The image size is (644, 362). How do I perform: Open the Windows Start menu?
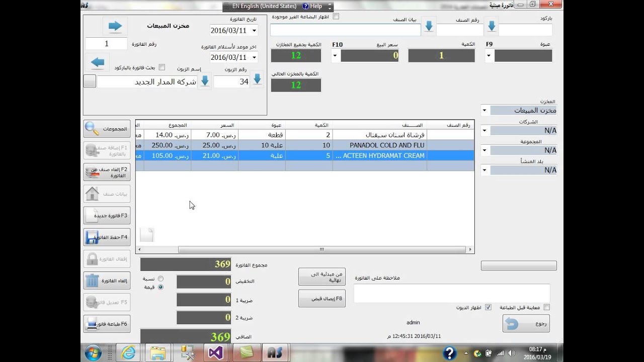click(x=93, y=352)
